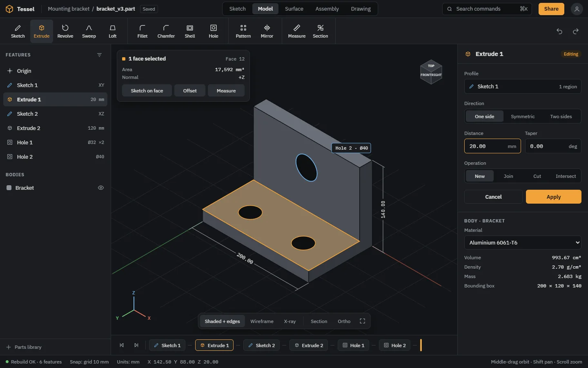Select the Sweep tool
The image size is (588, 368).
(x=89, y=31)
